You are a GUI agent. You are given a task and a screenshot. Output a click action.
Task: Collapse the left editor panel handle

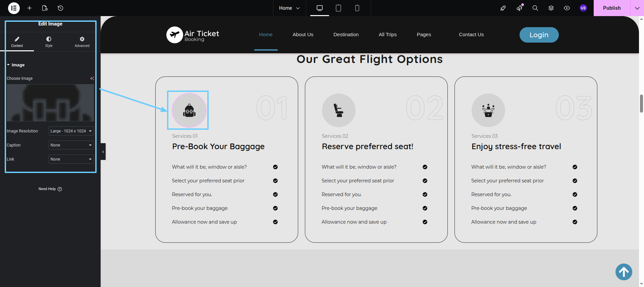tap(103, 152)
